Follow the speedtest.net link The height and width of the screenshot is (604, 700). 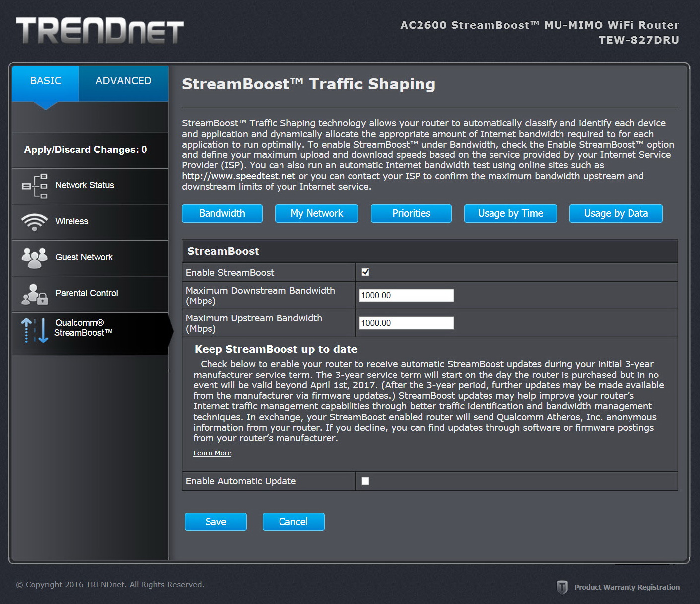click(238, 176)
